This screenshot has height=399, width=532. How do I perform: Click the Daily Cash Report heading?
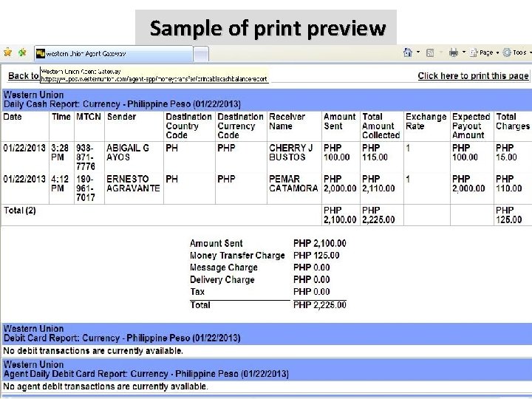pos(122,104)
